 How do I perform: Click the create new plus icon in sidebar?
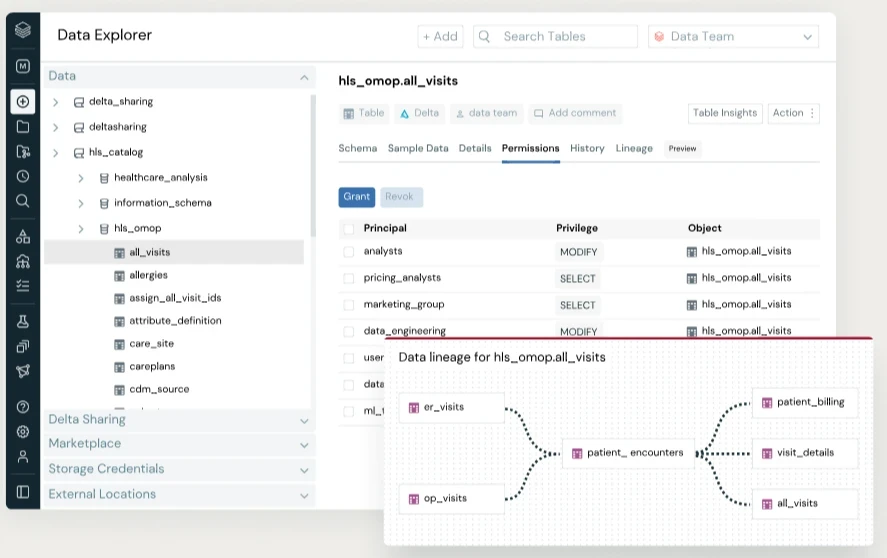tap(23, 101)
